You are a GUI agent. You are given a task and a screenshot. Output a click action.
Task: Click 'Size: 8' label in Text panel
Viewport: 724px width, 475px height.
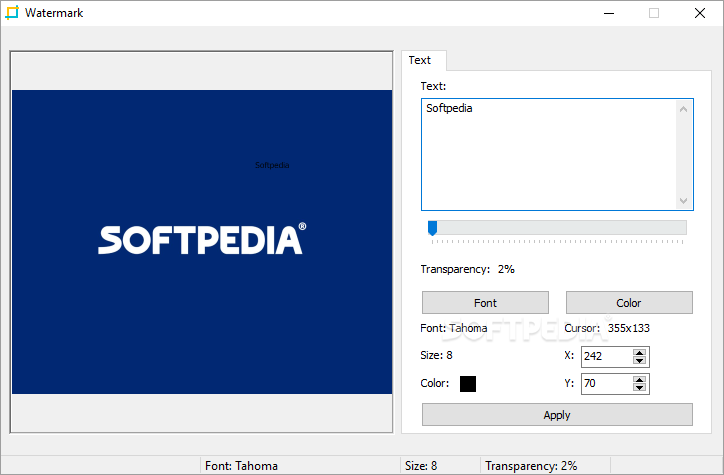click(x=436, y=355)
